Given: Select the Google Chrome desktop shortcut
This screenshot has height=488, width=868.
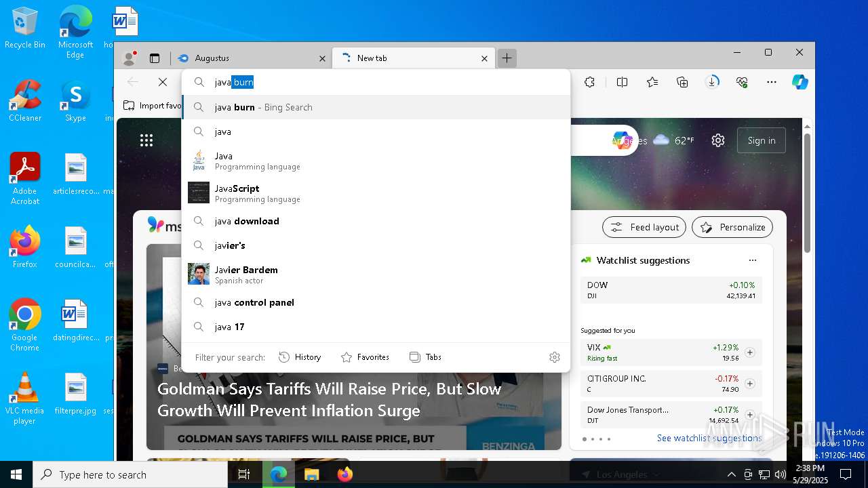Looking at the screenshot, I should (x=25, y=325).
